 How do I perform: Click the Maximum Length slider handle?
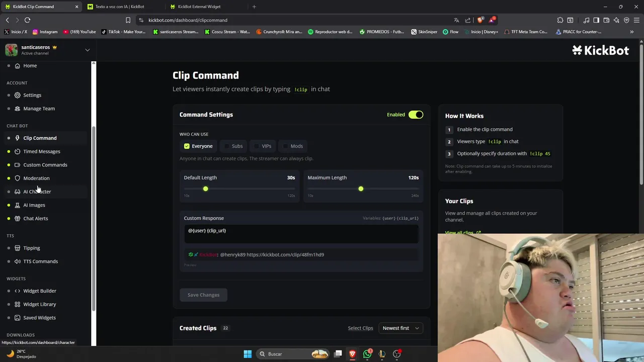click(361, 189)
